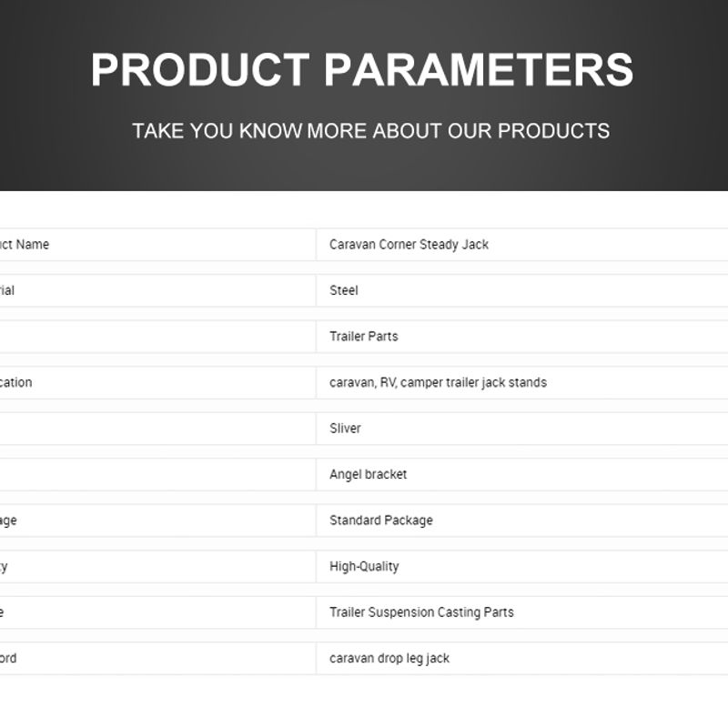Click the label cell ending in 'rial'

tap(157, 290)
